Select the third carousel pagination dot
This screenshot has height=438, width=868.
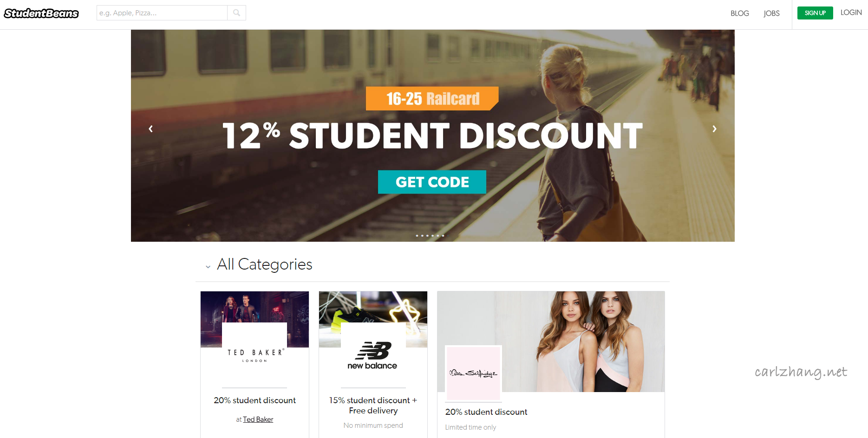[427, 236]
